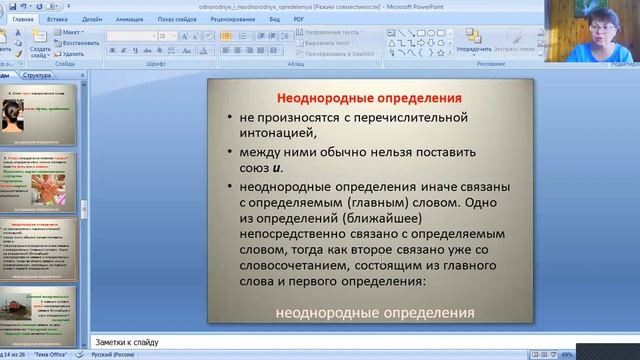The height and width of the screenshot is (360, 640).
Task: Align text left
Action: tap(226, 50)
